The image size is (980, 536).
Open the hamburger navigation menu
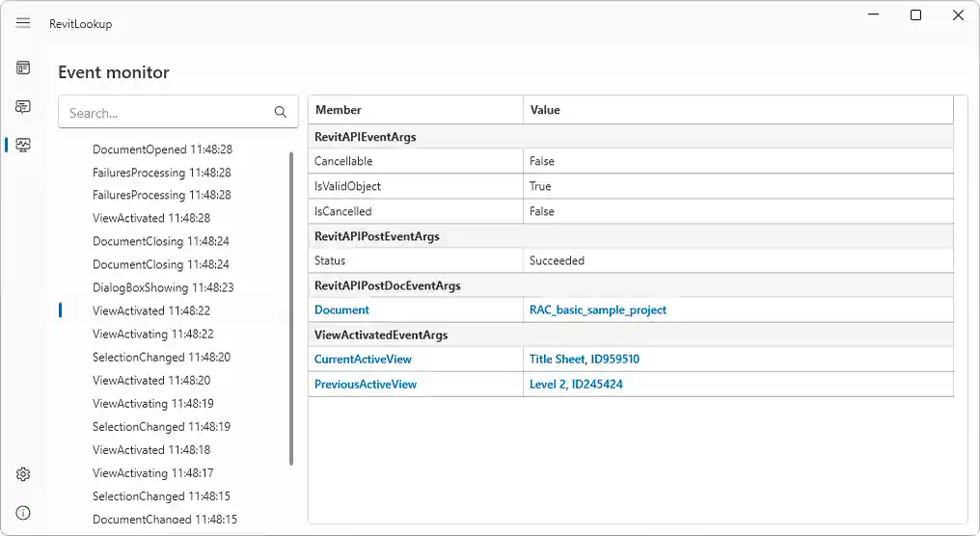point(23,23)
